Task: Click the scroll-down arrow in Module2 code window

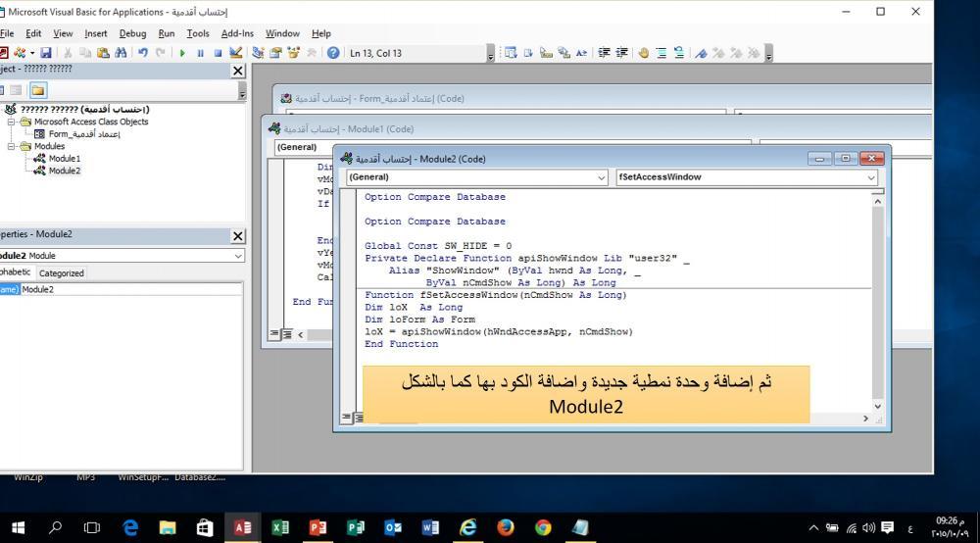Action: [877, 406]
